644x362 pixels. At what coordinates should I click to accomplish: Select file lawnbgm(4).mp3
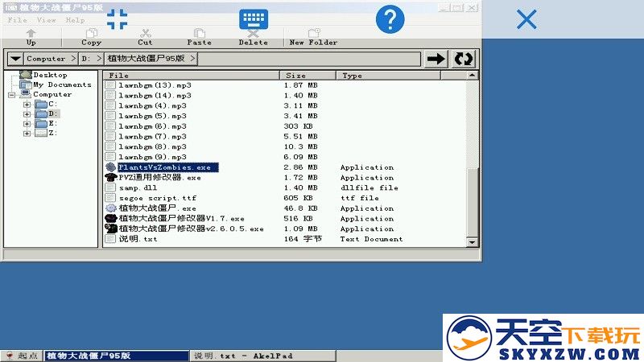pos(152,105)
